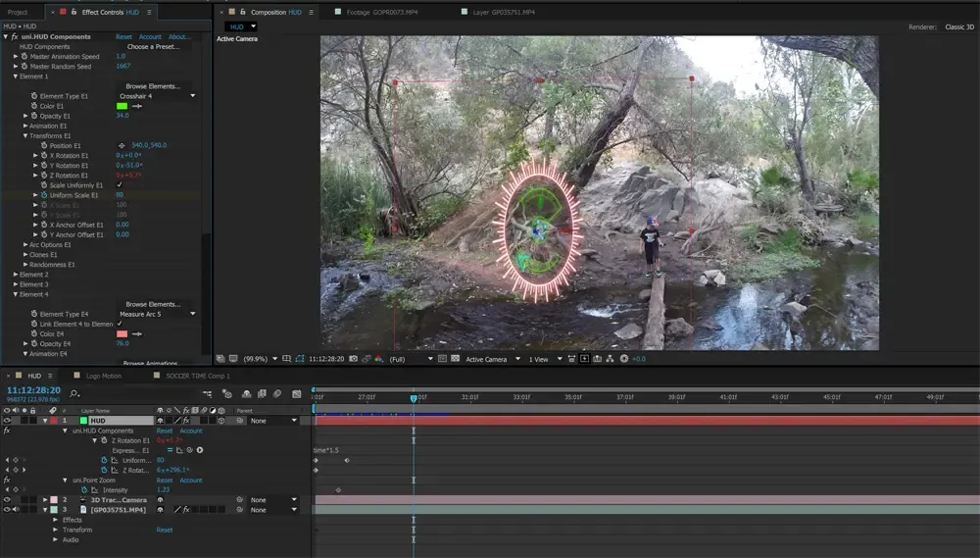This screenshot has width=980, height=558.
Task: Click the expression language menu play icon
Action: pyautogui.click(x=199, y=450)
